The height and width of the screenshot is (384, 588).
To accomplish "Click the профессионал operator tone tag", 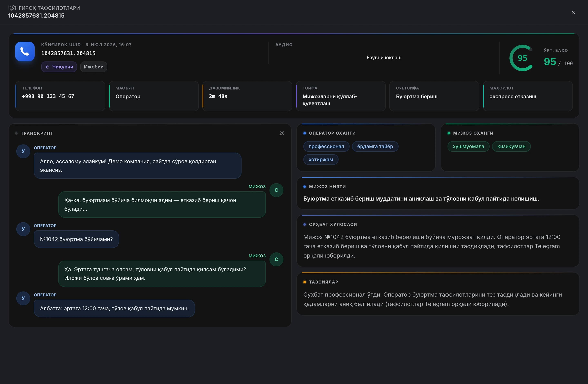I will pyautogui.click(x=326, y=146).
